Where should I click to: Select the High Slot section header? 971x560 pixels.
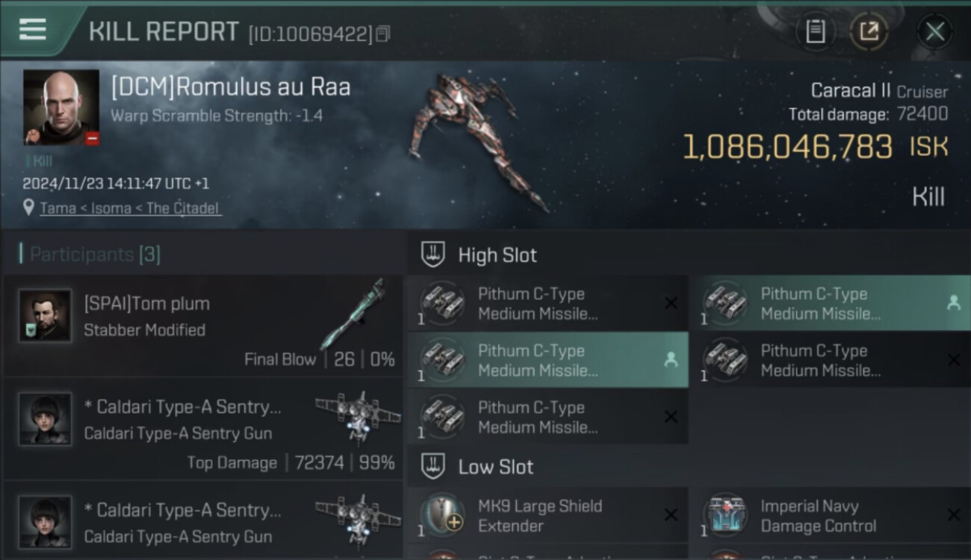point(497,255)
